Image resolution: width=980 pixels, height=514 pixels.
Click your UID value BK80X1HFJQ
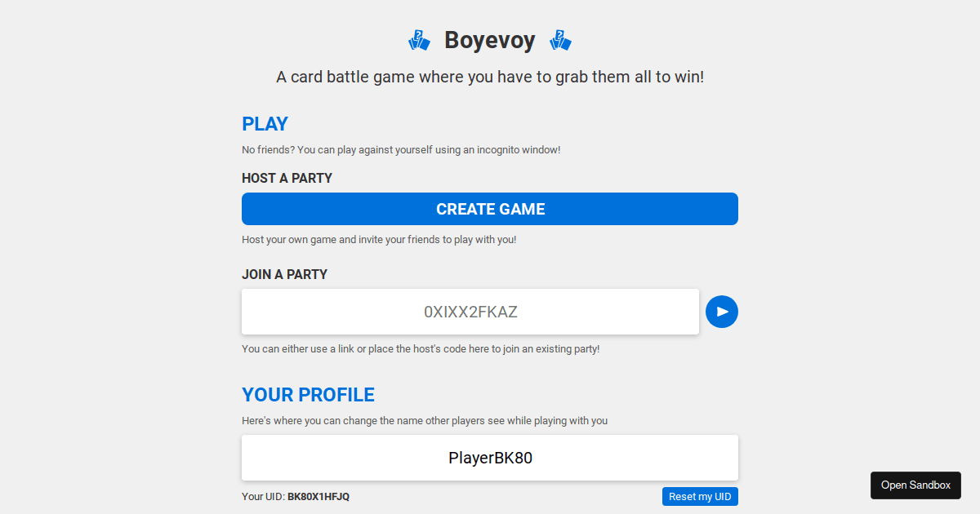pyautogui.click(x=318, y=496)
